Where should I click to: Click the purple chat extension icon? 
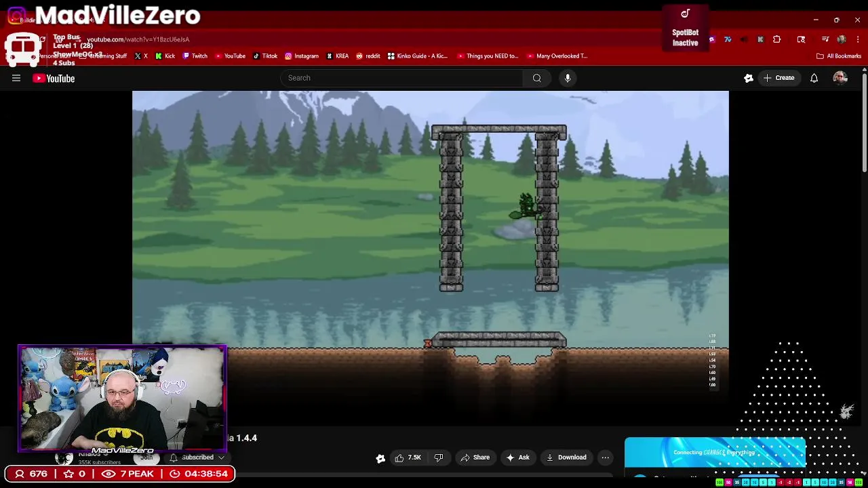point(711,39)
